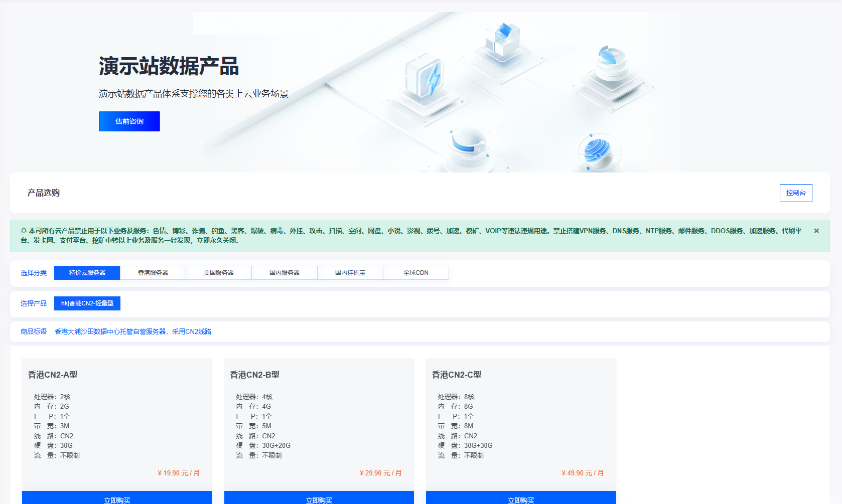842x504 pixels.
Task: Switch to the 香港服务器 category
Action: click(153, 273)
